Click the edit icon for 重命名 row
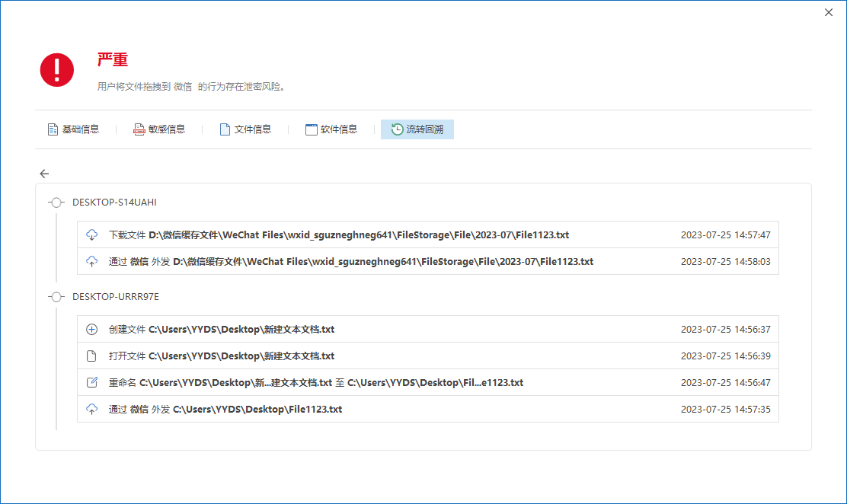This screenshot has width=847, height=504. tap(92, 382)
